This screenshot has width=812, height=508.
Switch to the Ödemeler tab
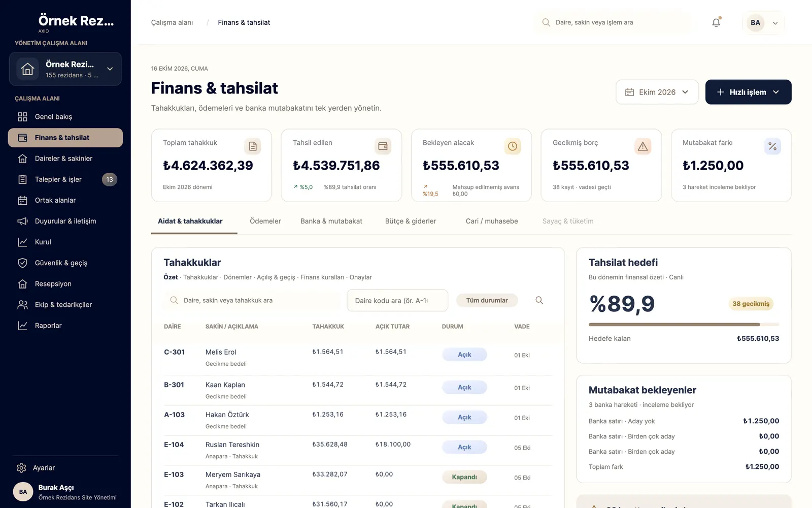pyautogui.click(x=265, y=221)
